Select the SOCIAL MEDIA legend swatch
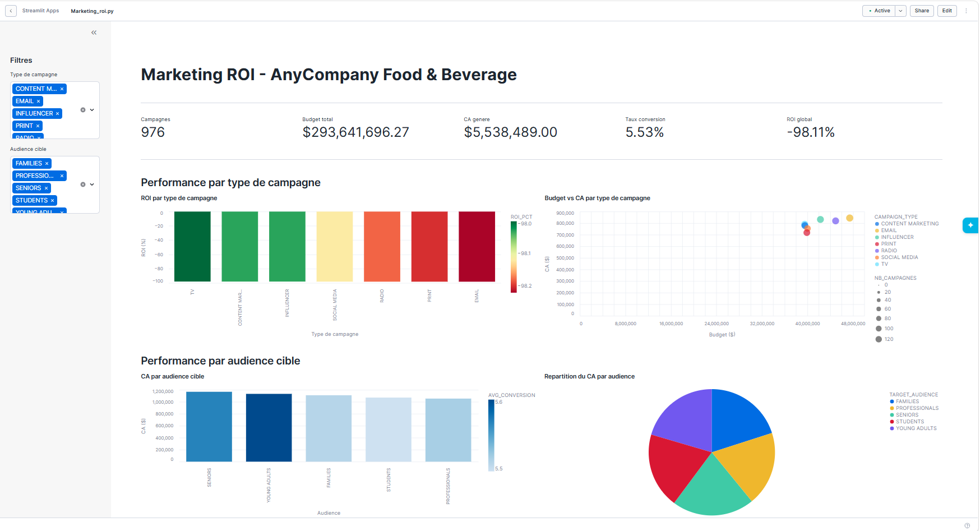Screen dimensions: 980x531 (x=877, y=257)
